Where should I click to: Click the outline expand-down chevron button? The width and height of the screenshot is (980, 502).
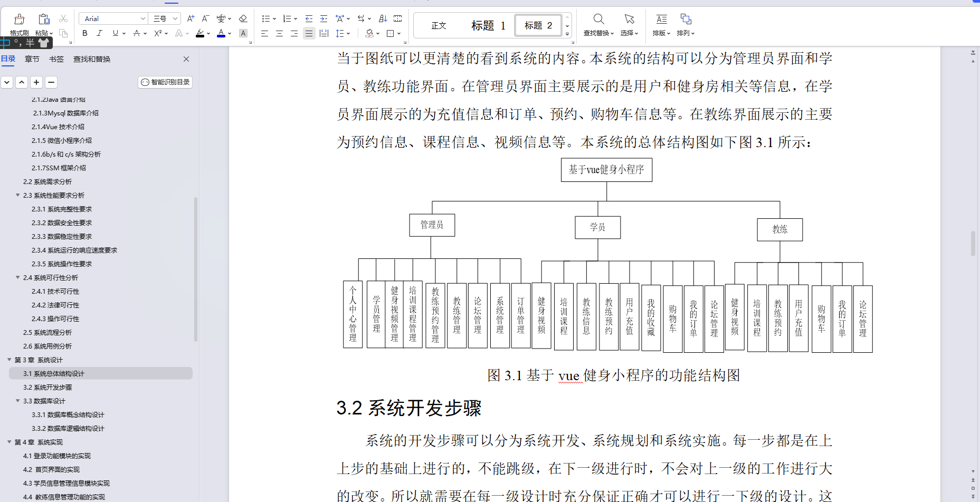pos(7,82)
